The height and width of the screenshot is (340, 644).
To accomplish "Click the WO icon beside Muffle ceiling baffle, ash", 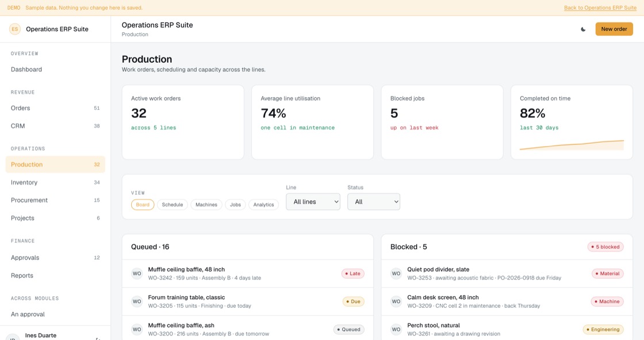I will point(137,329).
